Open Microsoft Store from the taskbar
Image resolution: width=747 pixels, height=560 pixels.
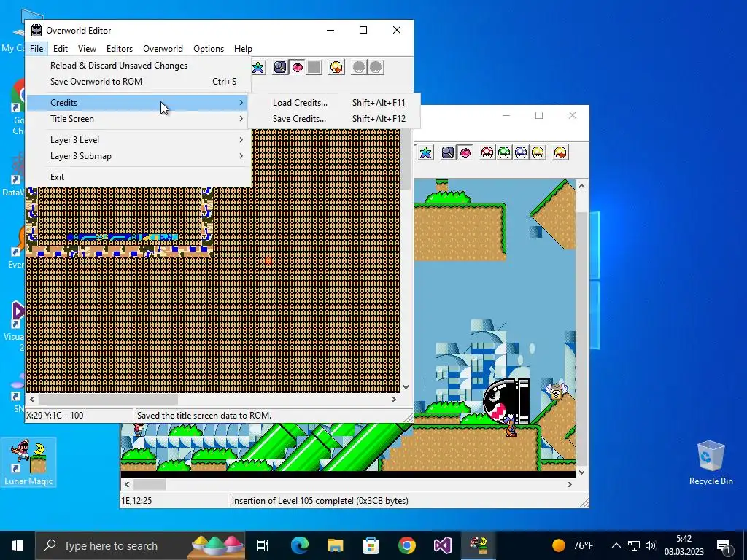371,545
